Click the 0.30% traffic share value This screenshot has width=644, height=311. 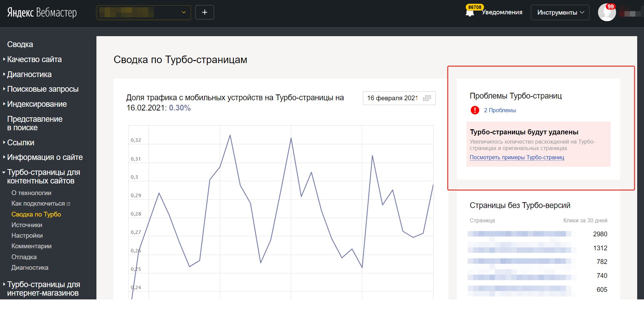(x=180, y=108)
